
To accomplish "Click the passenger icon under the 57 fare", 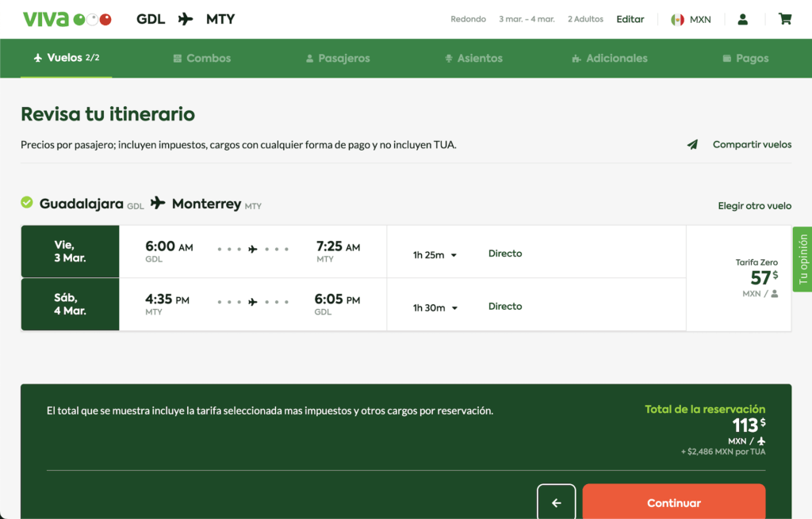I will coord(775,294).
